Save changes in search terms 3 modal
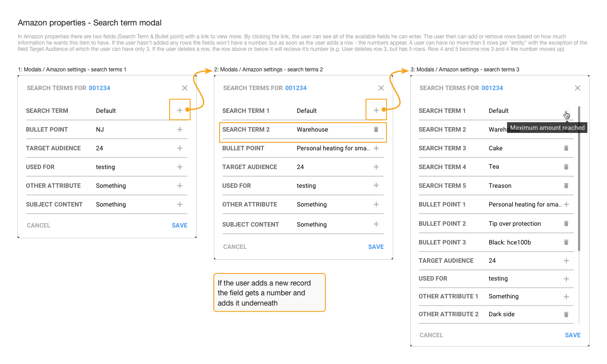This screenshot has height=364, width=607. (573, 335)
